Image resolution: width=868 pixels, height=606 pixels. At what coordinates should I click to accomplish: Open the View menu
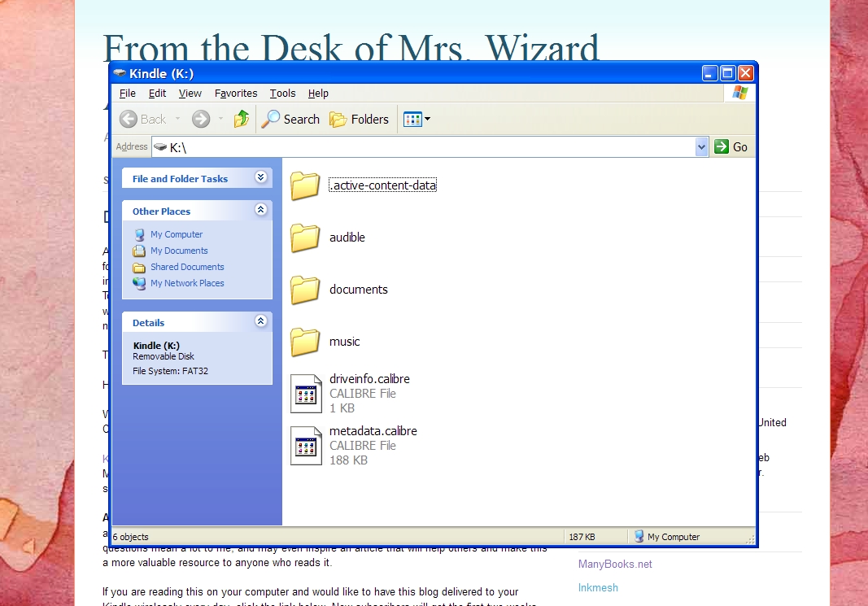(190, 93)
